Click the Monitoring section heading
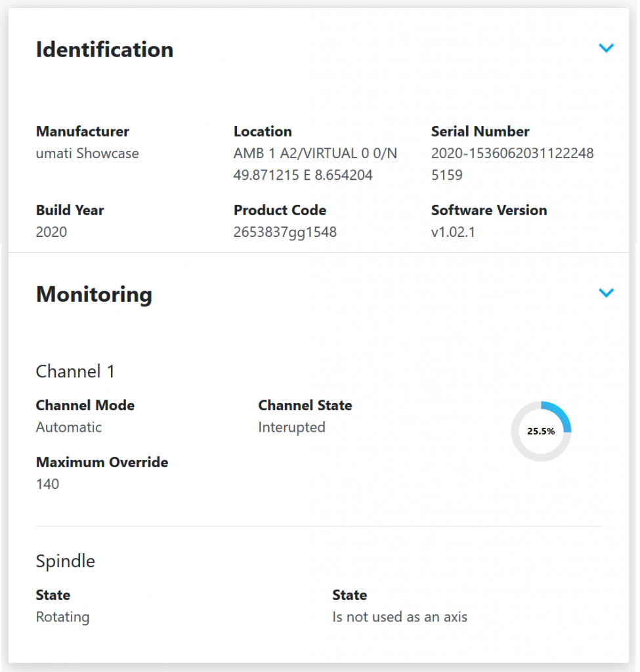 tap(94, 294)
